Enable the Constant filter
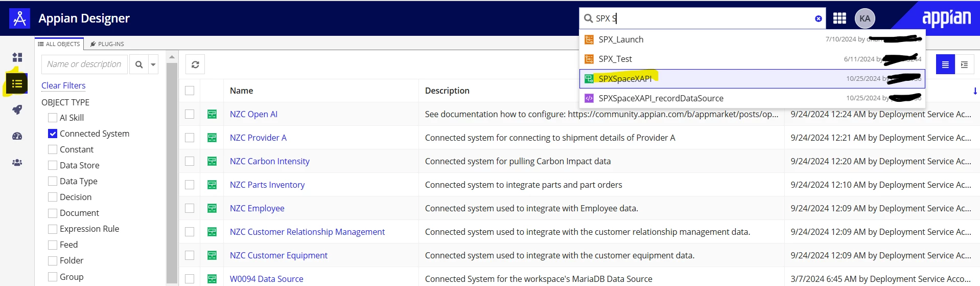This screenshot has width=980, height=286. [53, 149]
